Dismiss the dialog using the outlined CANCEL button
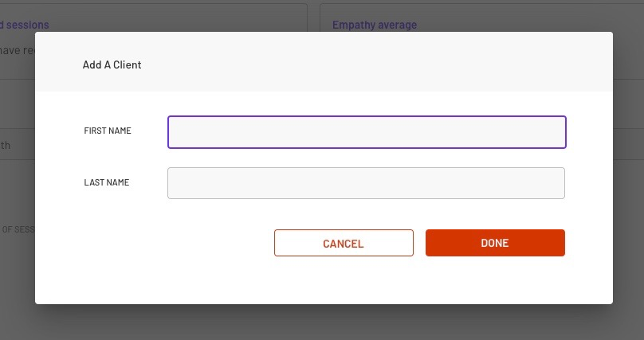Image resolution: width=644 pixels, height=340 pixels. pos(344,243)
